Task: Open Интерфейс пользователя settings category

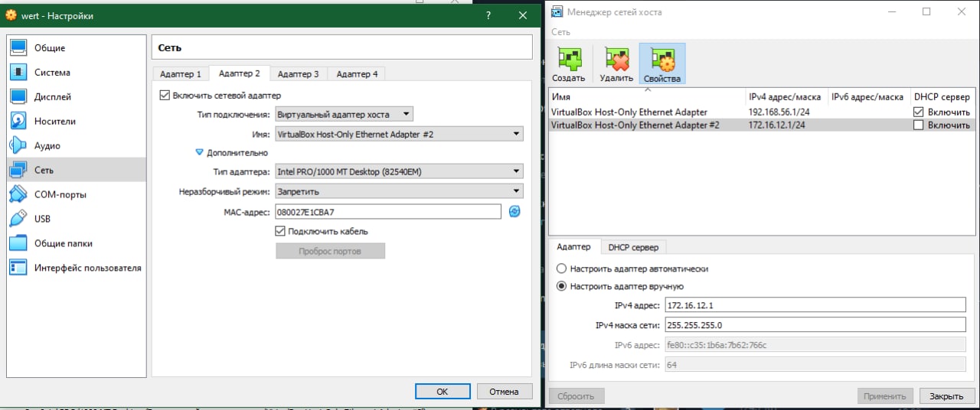Action: (x=77, y=268)
